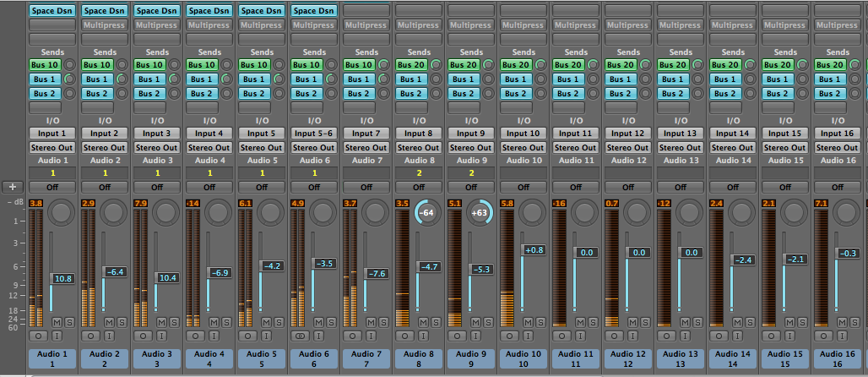Open the Space Dsn plug-in on Audio 6
This screenshot has height=377, width=868.
(314, 10)
